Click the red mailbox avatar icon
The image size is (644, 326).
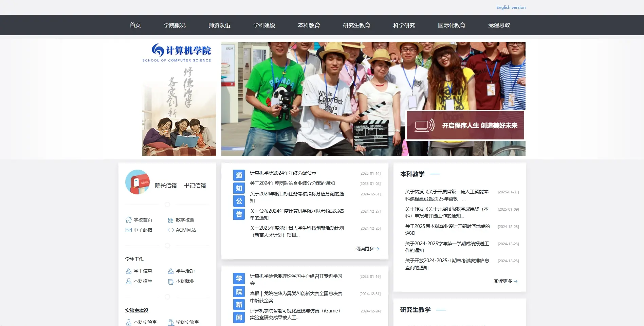point(137,182)
